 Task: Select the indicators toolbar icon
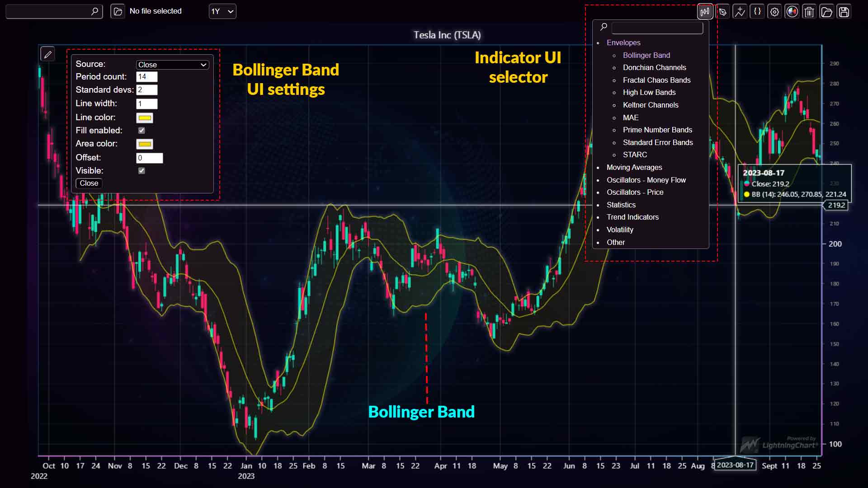point(704,11)
